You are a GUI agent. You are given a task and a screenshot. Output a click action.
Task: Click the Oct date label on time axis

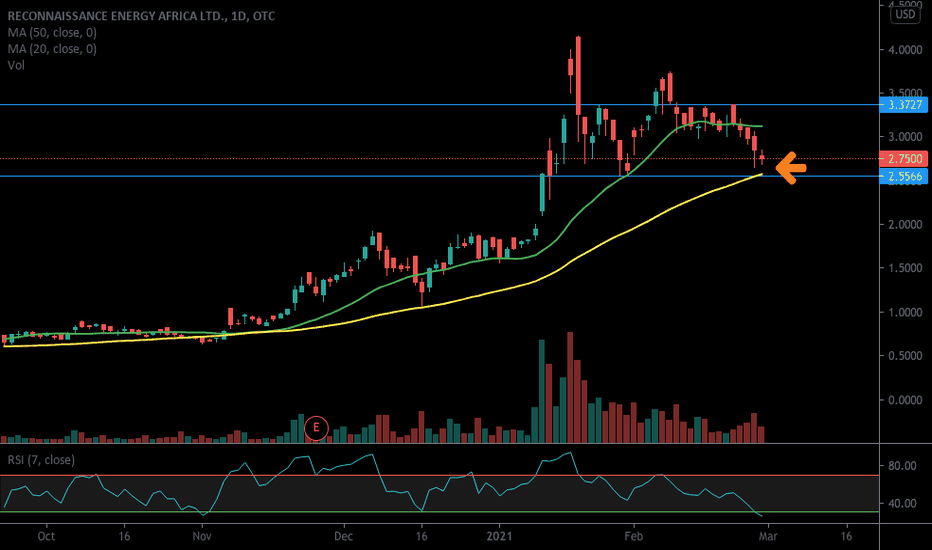[x=46, y=536]
